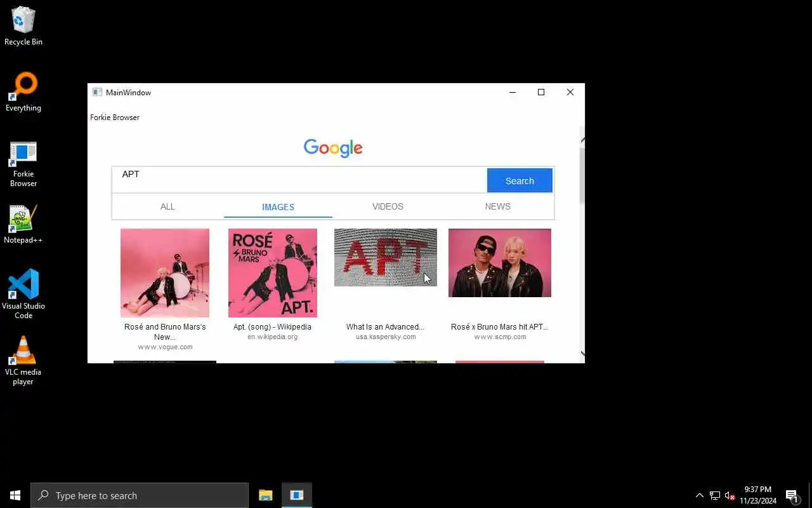Click the MainWindow title bar app icon
Viewport: 812px width, 508px height.
click(x=97, y=92)
